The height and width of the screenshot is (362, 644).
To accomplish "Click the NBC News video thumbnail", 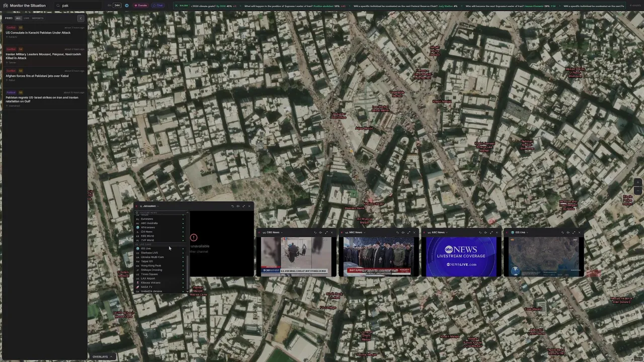I will coord(379,256).
